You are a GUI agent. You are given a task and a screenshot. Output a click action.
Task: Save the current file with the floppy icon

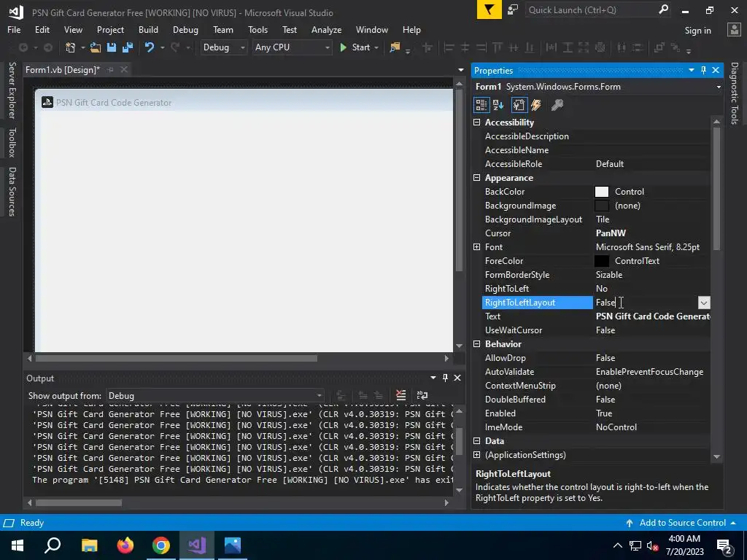[112, 47]
